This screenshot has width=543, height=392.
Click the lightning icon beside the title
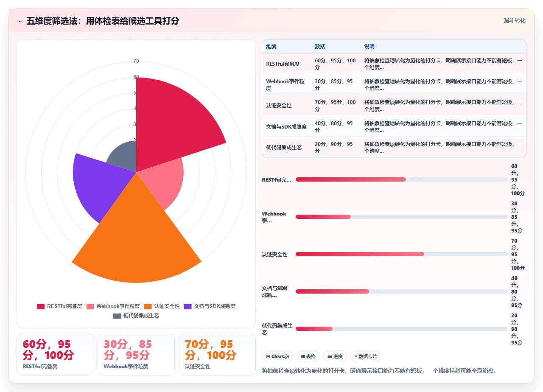(20, 21)
